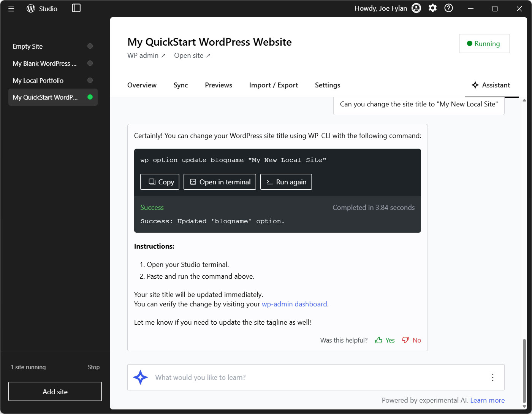Open the wp-admin dashboard link
The height and width of the screenshot is (414, 532).
(294, 304)
